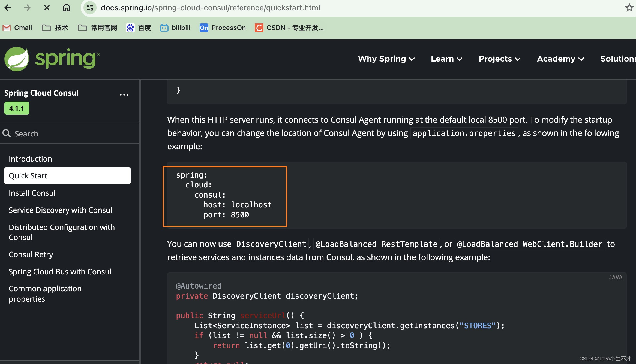Click the application.properties inline code
The image size is (636, 364).
[464, 133]
